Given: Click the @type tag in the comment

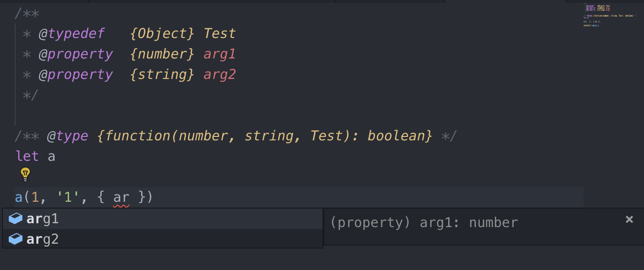Looking at the screenshot, I should pyautogui.click(x=68, y=136).
